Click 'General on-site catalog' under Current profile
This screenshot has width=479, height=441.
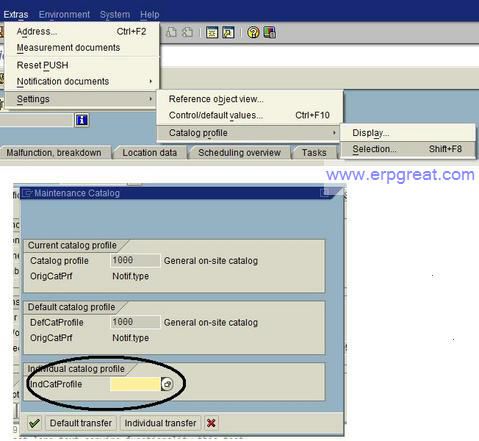click(211, 261)
